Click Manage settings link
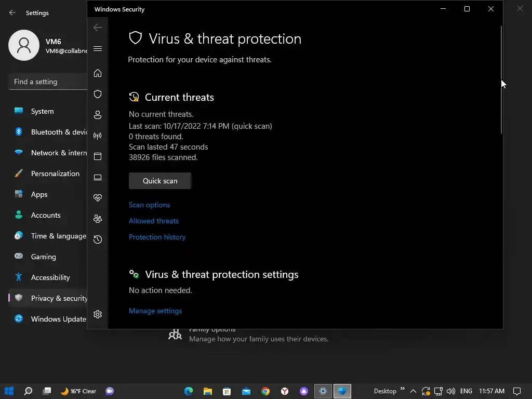This screenshot has width=532, height=399. (x=155, y=311)
